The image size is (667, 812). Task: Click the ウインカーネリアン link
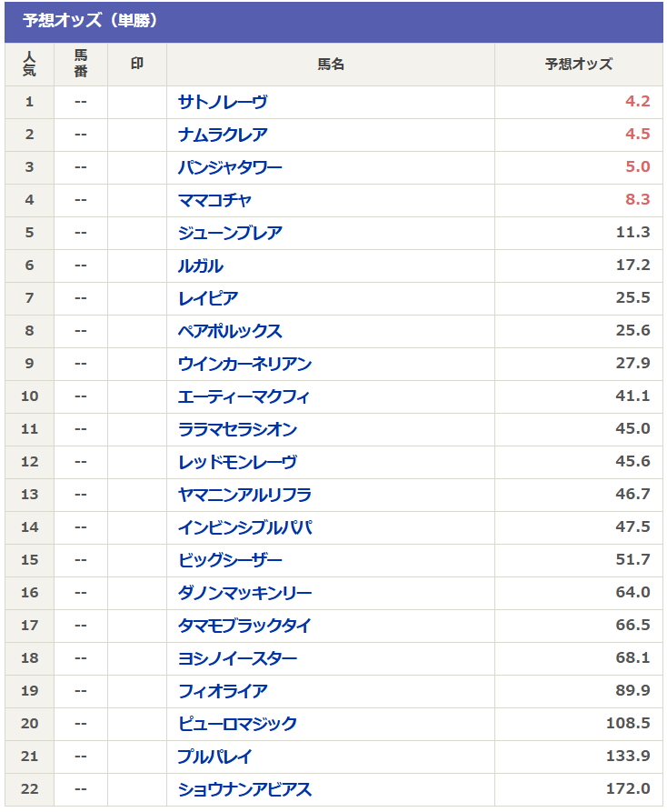[x=244, y=364]
